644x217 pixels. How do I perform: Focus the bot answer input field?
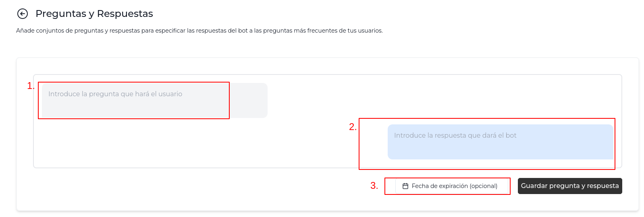pos(500,142)
